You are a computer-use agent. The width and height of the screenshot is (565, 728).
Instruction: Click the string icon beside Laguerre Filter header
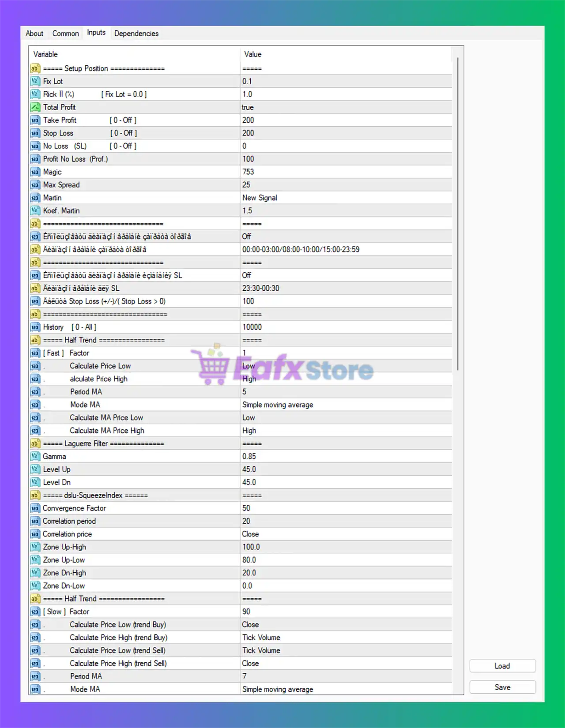click(35, 443)
